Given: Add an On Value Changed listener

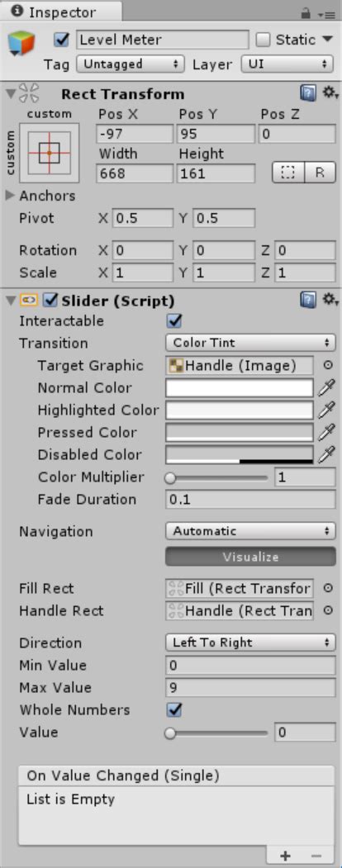Looking at the screenshot, I should click(286, 856).
